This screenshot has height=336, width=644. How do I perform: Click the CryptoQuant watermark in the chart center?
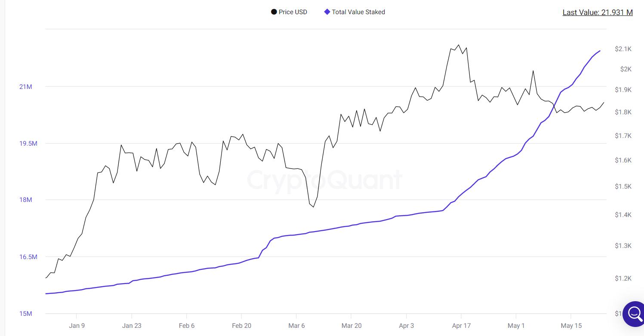325,180
